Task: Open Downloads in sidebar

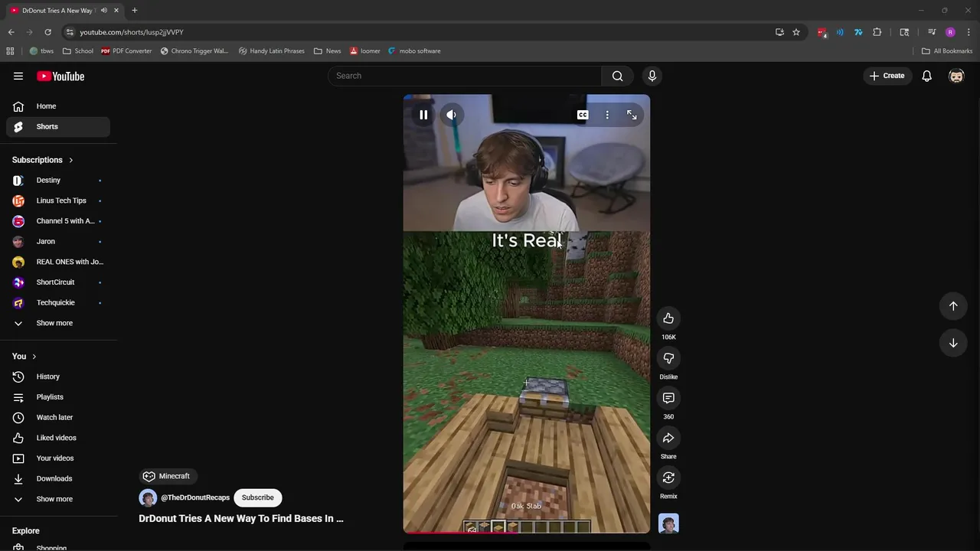Action: click(x=58, y=478)
